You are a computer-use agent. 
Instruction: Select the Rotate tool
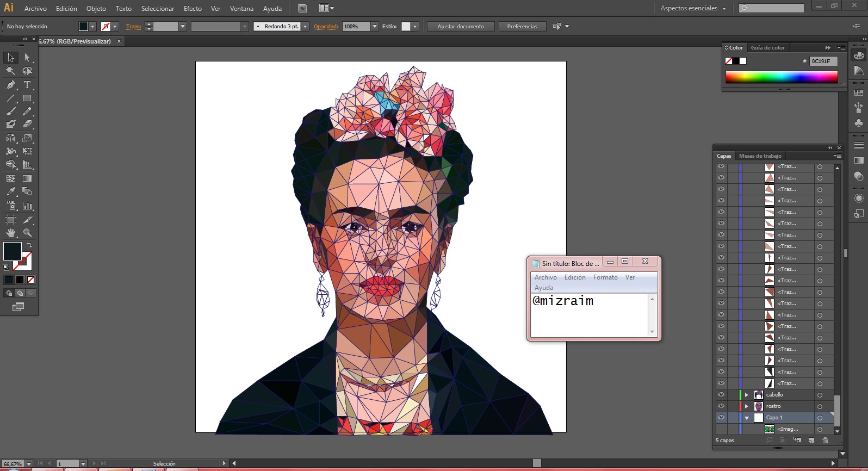[10, 138]
